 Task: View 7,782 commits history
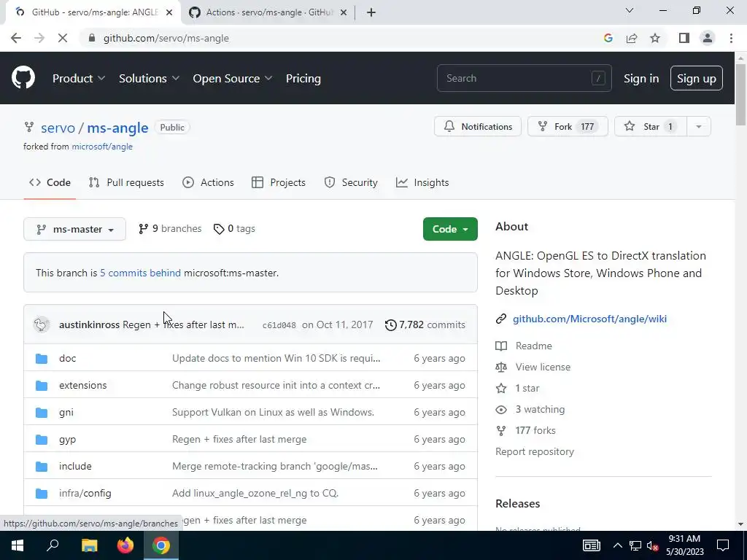pos(425,324)
